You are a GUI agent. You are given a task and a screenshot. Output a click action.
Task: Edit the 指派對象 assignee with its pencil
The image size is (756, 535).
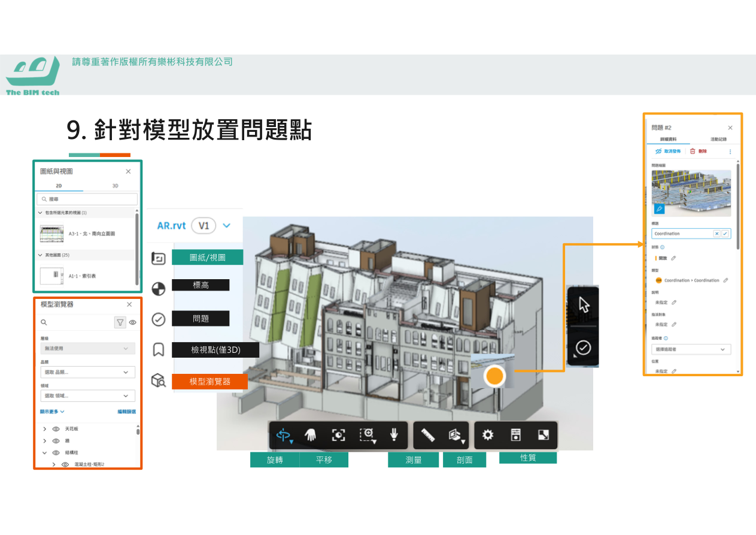pyautogui.click(x=673, y=324)
